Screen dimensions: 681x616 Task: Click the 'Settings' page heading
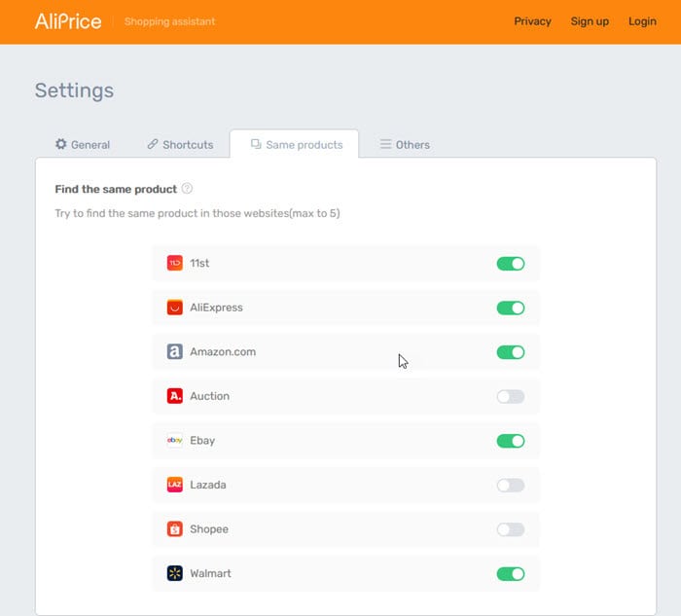(x=74, y=91)
